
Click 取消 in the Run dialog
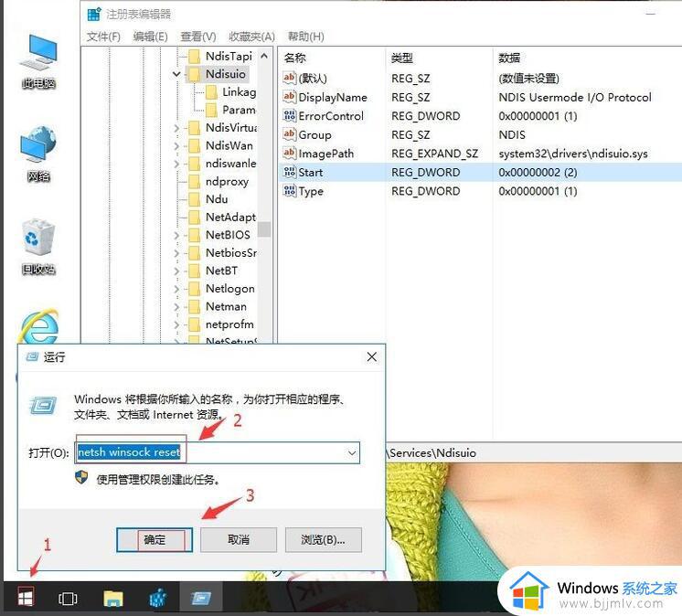[239, 540]
